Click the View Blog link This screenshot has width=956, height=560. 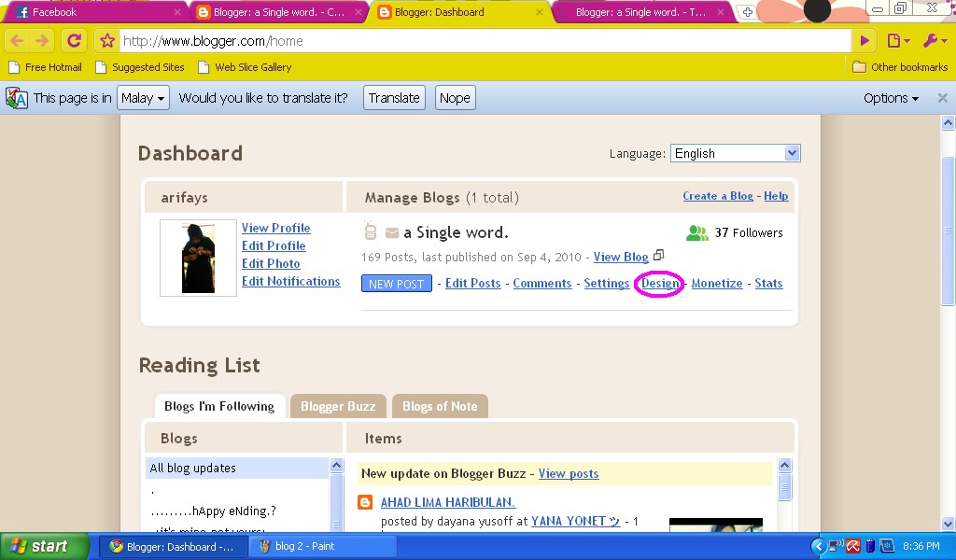(x=621, y=258)
